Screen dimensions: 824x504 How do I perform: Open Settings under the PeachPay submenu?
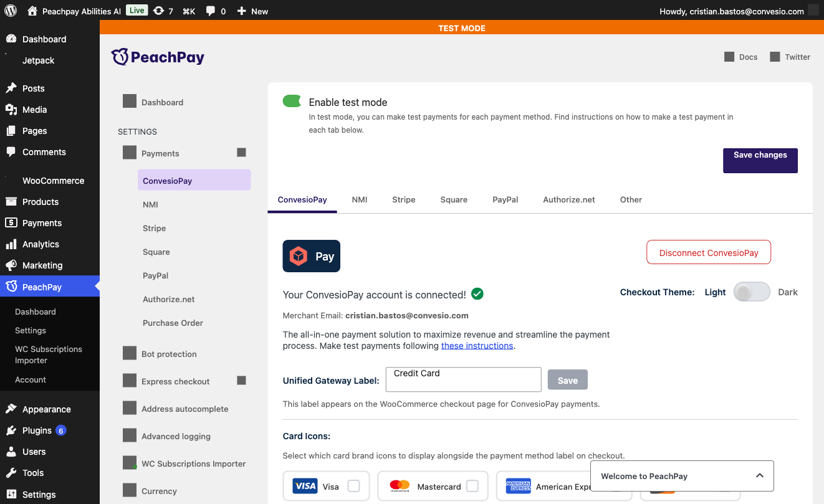tap(31, 330)
